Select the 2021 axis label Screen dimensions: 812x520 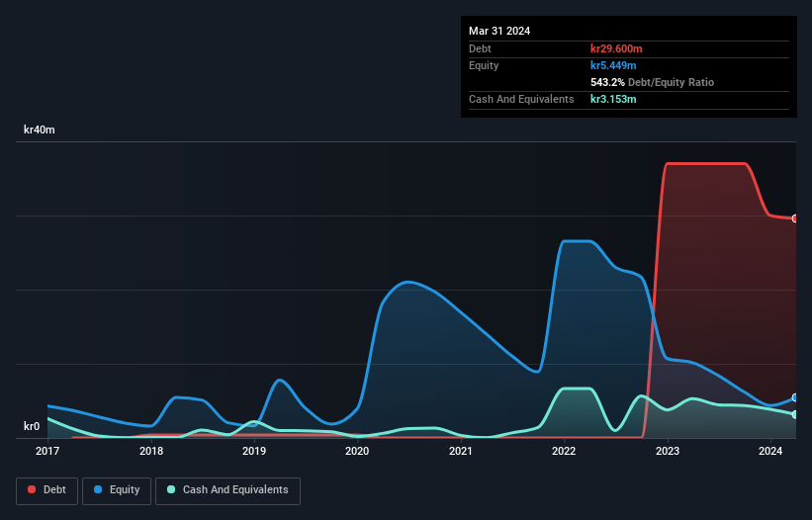pos(460,451)
